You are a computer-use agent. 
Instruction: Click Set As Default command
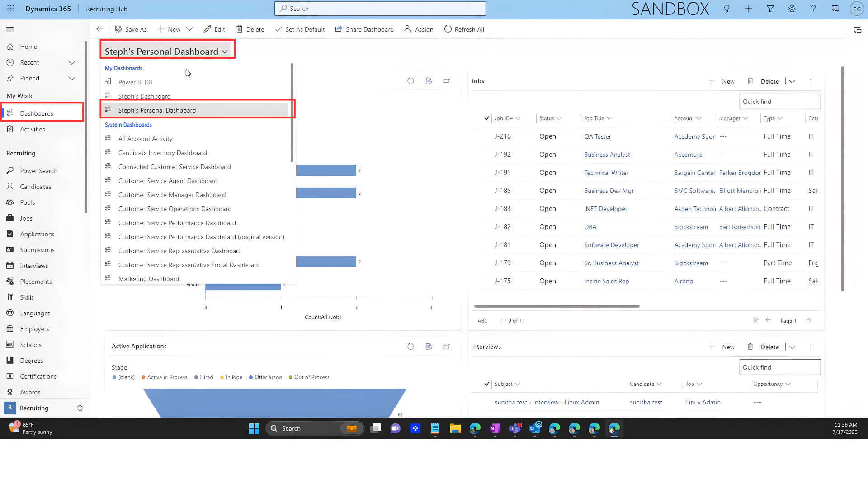pyautogui.click(x=300, y=29)
